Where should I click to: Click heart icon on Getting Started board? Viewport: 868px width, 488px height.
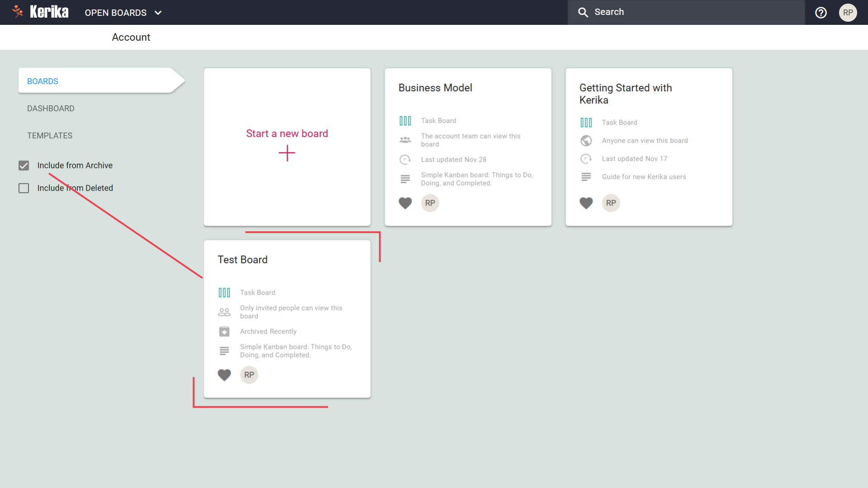[586, 203]
